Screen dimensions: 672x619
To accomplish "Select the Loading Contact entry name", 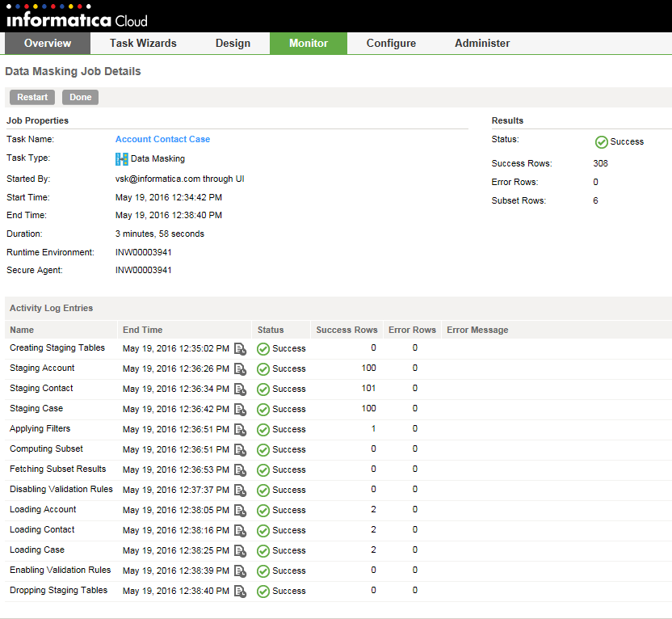I will (42, 530).
